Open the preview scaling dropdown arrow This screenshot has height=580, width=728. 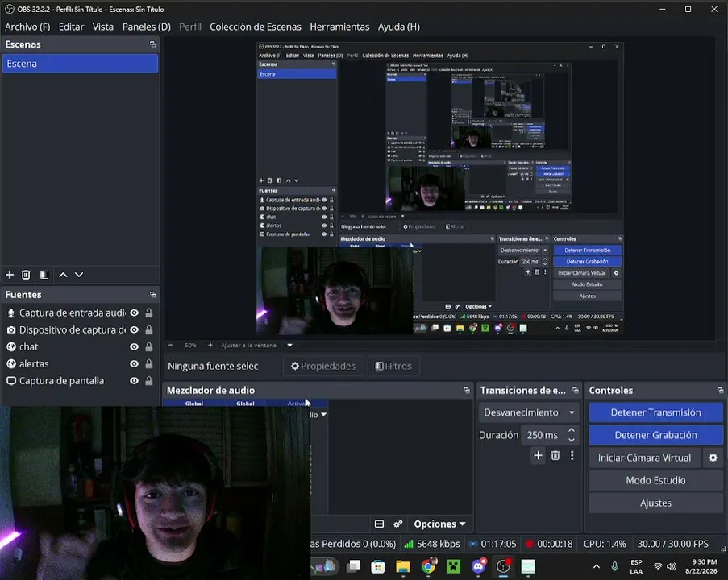tap(289, 346)
